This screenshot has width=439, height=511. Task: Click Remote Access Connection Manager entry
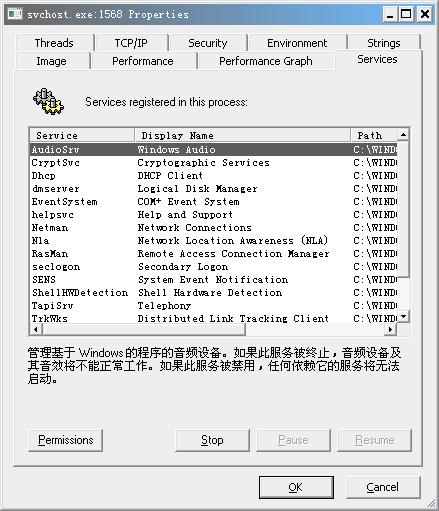[233, 254]
